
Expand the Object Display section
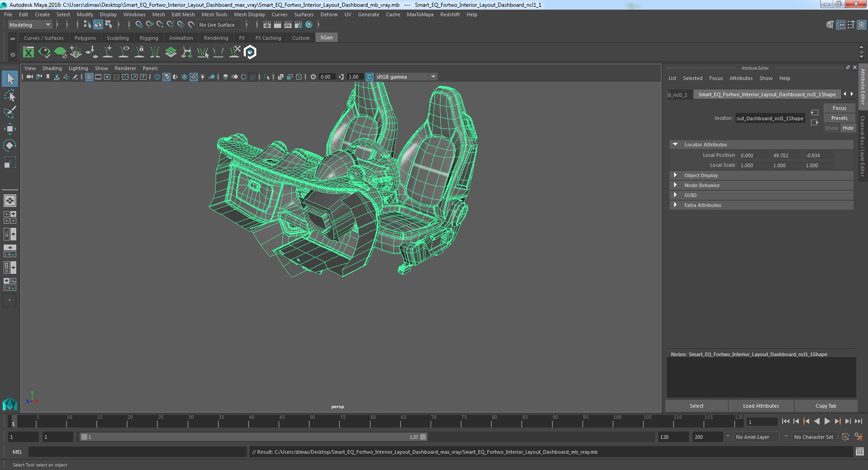pyautogui.click(x=675, y=175)
